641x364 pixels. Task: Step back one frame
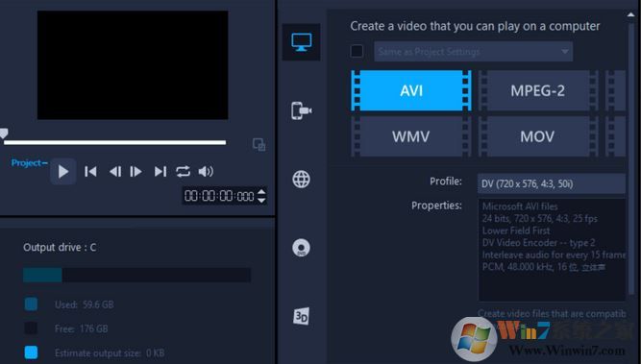pos(115,172)
